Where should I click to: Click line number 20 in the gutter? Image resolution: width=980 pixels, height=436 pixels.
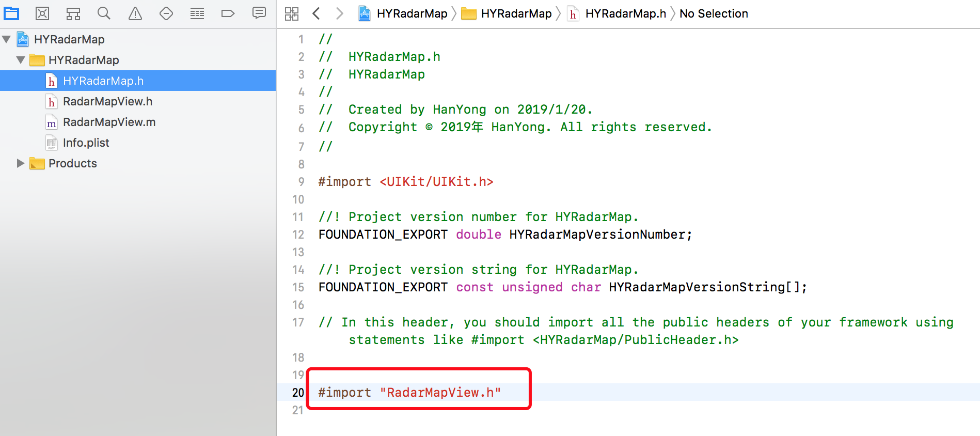click(x=298, y=393)
